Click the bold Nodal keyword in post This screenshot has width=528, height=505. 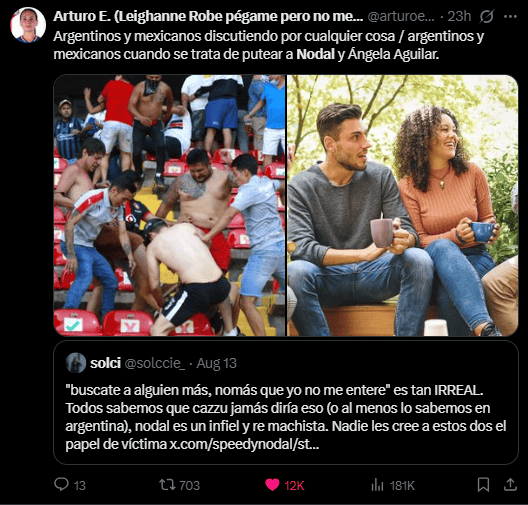(x=316, y=54)
